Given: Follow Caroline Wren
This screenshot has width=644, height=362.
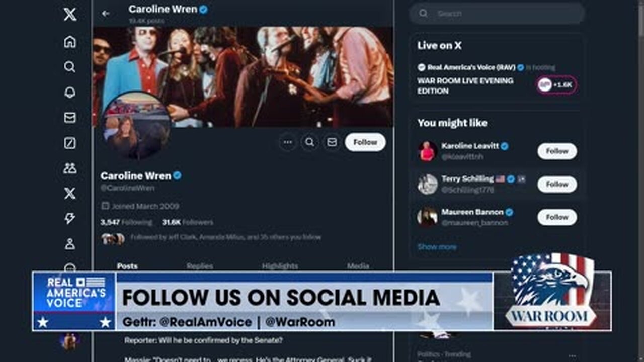Looking at the screenshot, I should [x=365, y=142].
